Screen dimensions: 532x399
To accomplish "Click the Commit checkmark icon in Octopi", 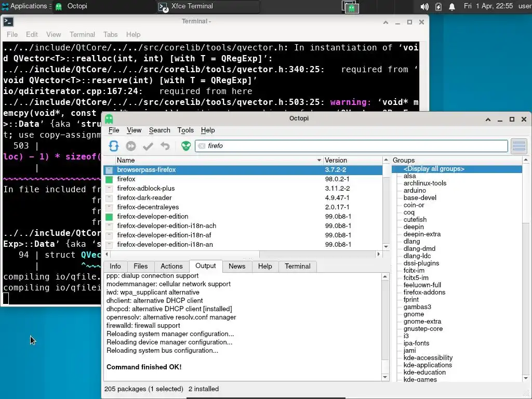I will 148,146.
